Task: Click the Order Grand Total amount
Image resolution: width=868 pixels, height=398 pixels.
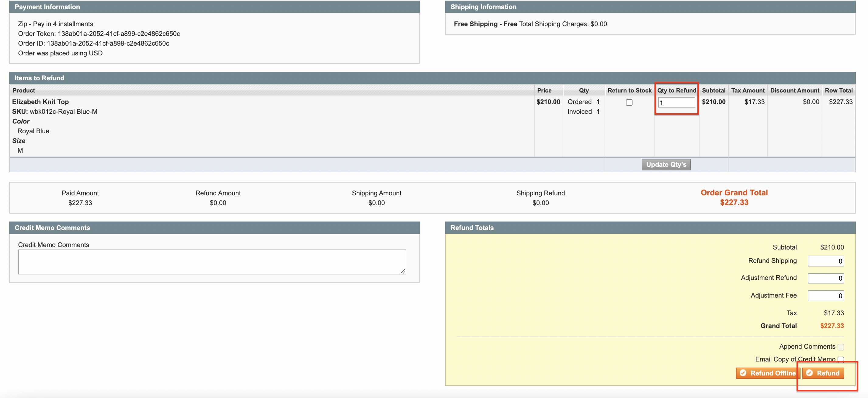Action: pyautogui.click(x=734, y=202)
